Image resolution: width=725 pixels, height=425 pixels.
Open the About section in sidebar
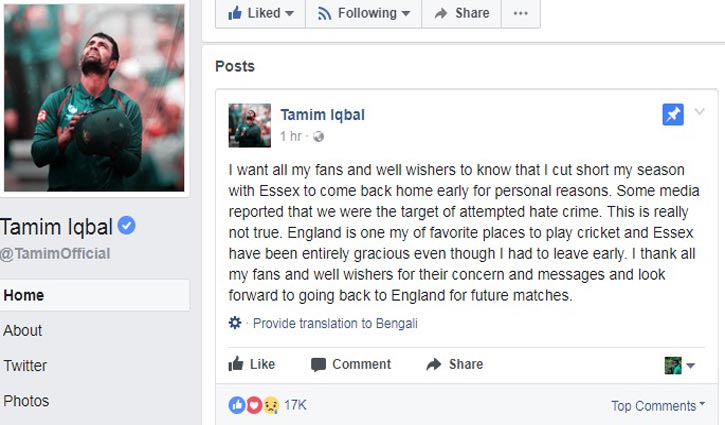coord(23,330)
